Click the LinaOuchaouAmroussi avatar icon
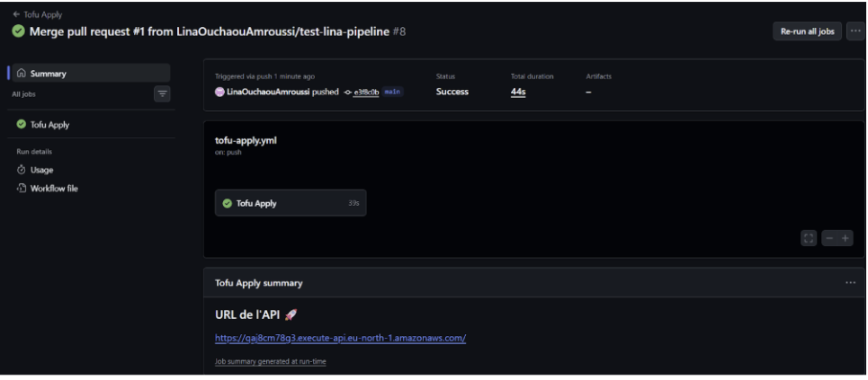 point(219,92)
